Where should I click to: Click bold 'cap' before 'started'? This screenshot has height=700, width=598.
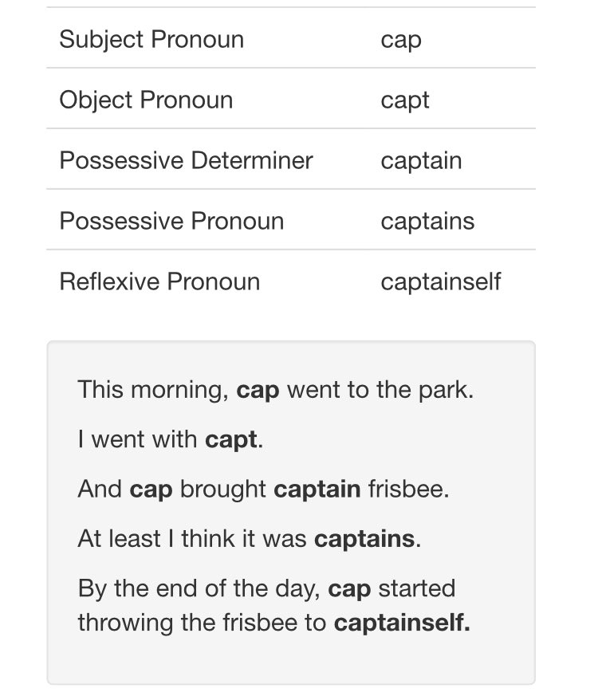click(349, 589)
